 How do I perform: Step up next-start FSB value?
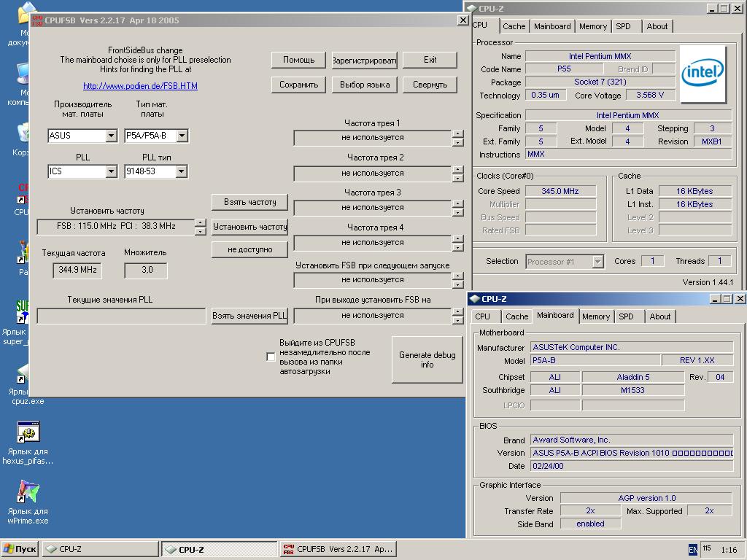(458, 276)
